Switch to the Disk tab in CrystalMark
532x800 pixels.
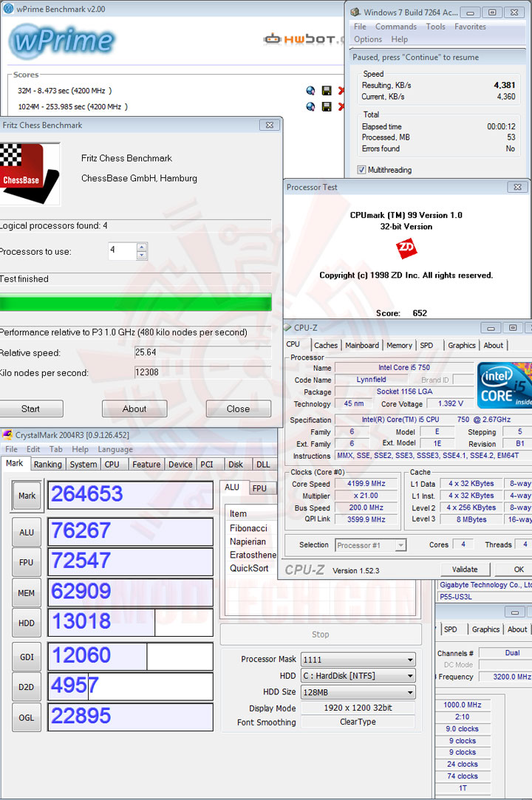click(236, 465)
